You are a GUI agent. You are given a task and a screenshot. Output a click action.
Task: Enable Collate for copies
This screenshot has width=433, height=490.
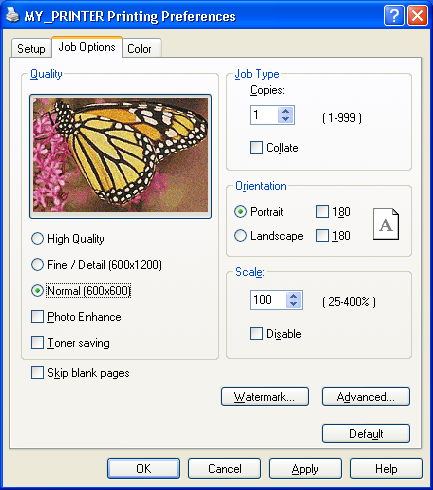pos(256,148)
